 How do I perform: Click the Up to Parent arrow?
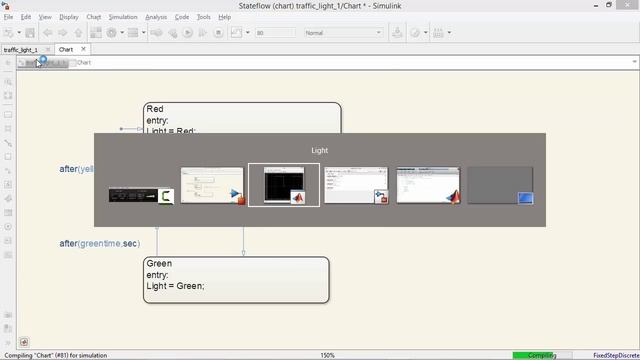78,33
